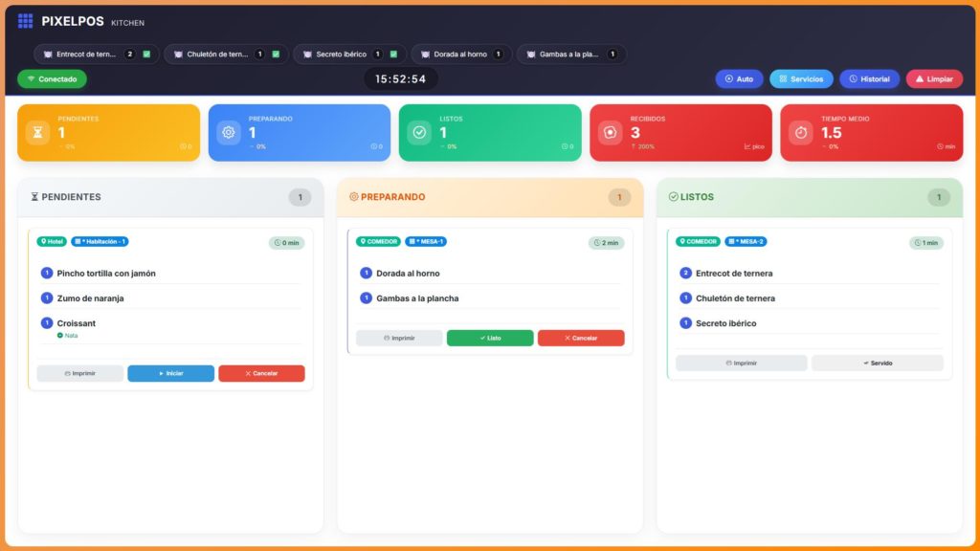This screenshot has width=980, height=551.
Task: Click the PixelPOS grid logo icon
Action: coord(25,21)
